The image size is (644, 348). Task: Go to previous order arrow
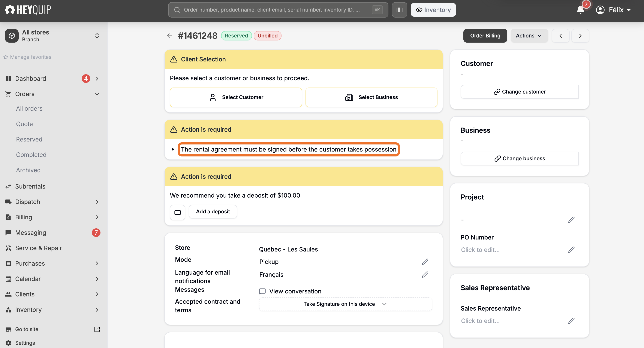click(x=560, y=36)
